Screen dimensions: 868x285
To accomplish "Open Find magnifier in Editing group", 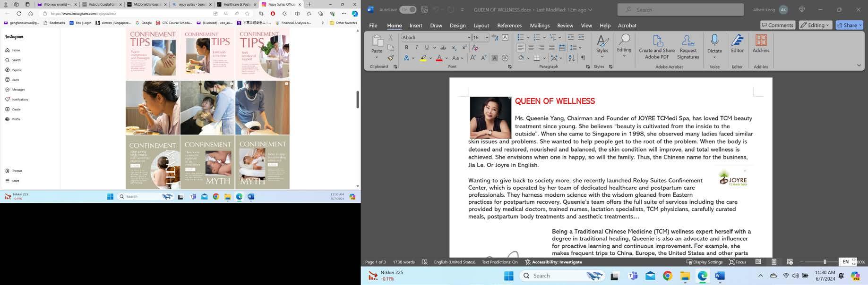I will tap(624, 41).
